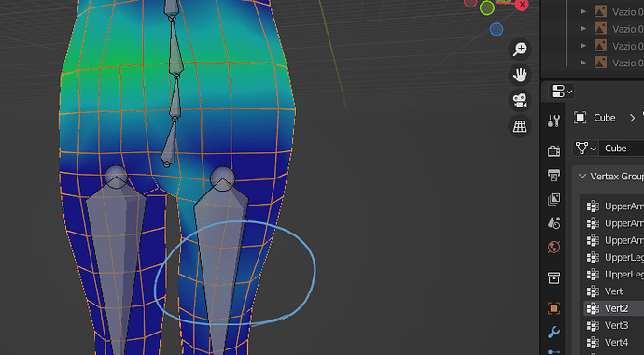Activate the pan hand viewport icon
The width and height of the screenshot is (644, 355).
pos(520,75)
